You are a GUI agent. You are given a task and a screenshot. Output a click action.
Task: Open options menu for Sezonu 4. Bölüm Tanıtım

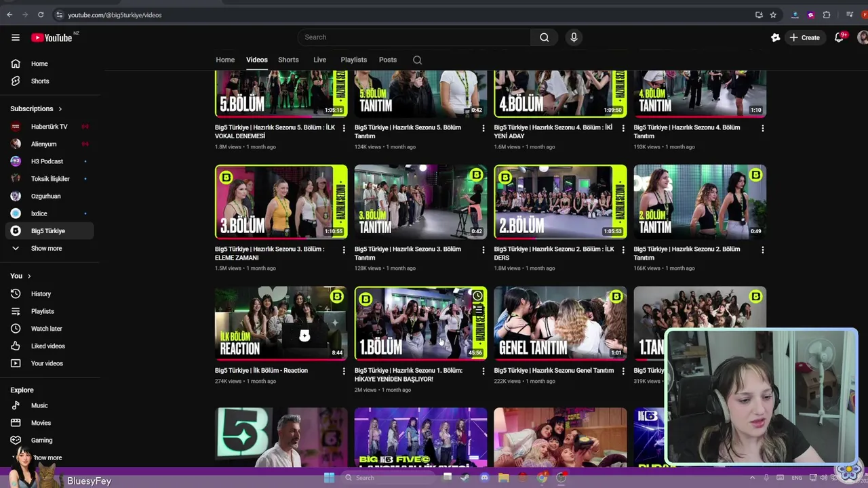763,128
